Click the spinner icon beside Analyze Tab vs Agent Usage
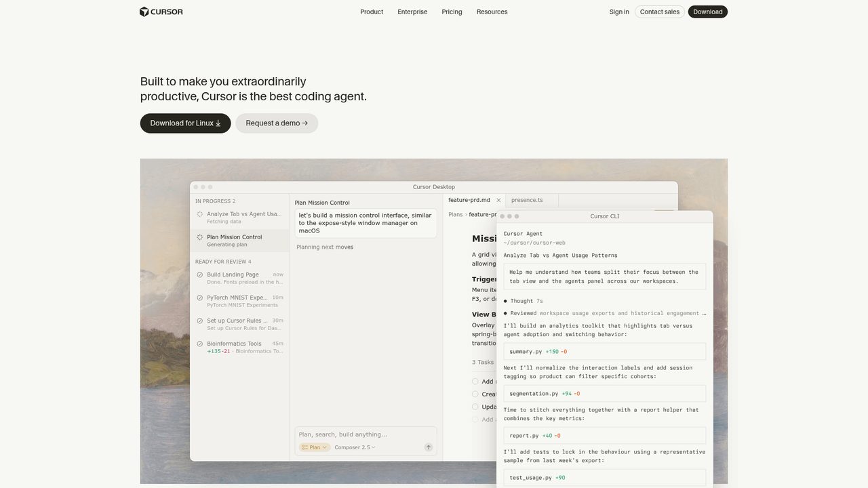This screenshot has width=868, height=488. coord(199,214)
